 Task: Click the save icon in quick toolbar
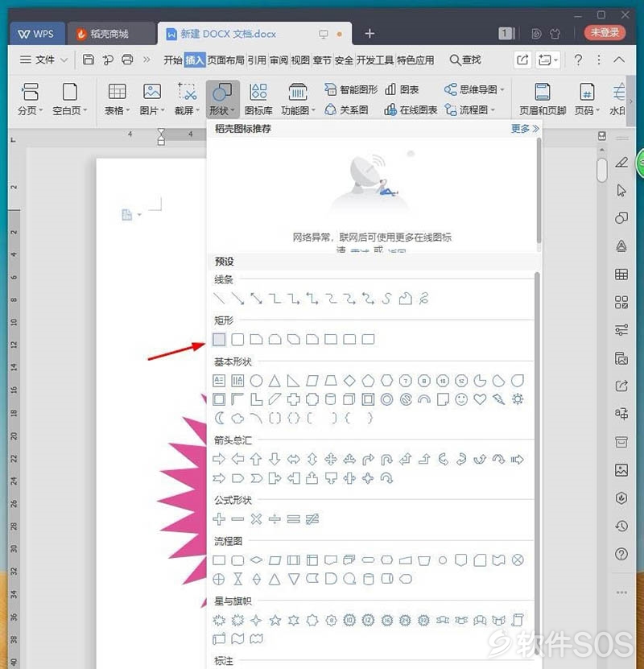coord(89,60)
